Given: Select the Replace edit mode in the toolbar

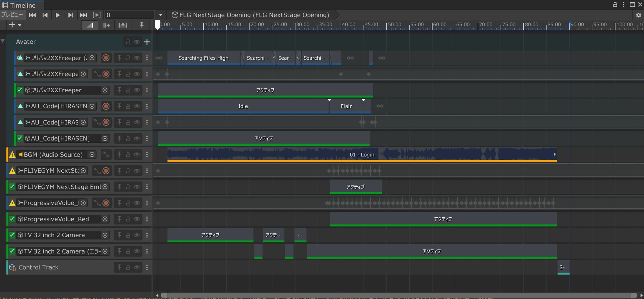Looking at the screenshot, I should (123, 25).
